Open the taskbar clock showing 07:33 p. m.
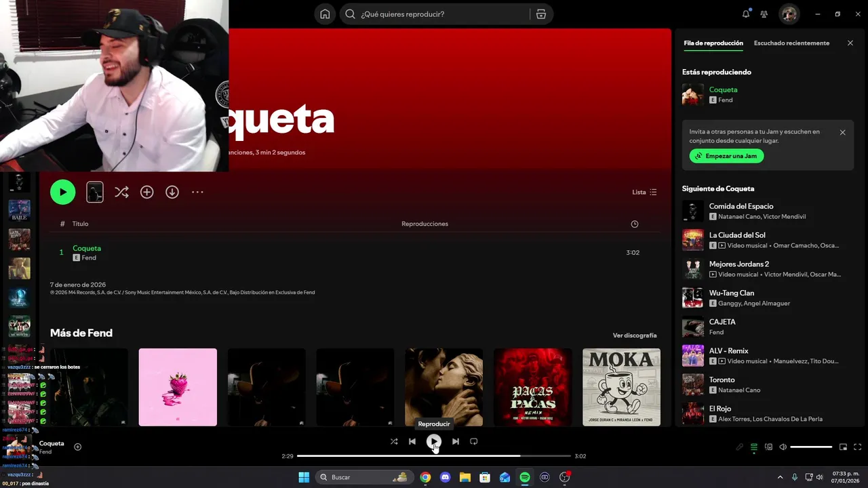The image size is (868, 488). click(846, 477)
